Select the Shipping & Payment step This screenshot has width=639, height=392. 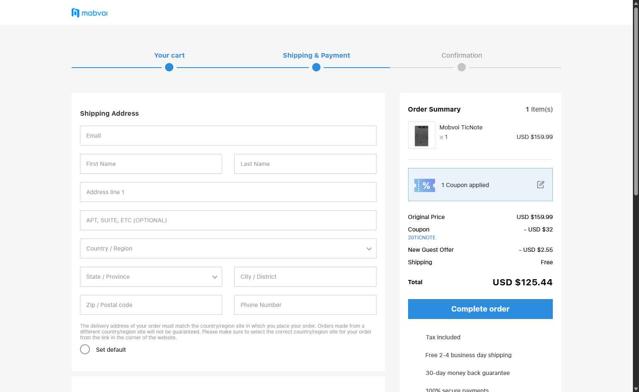coord(316,55)
